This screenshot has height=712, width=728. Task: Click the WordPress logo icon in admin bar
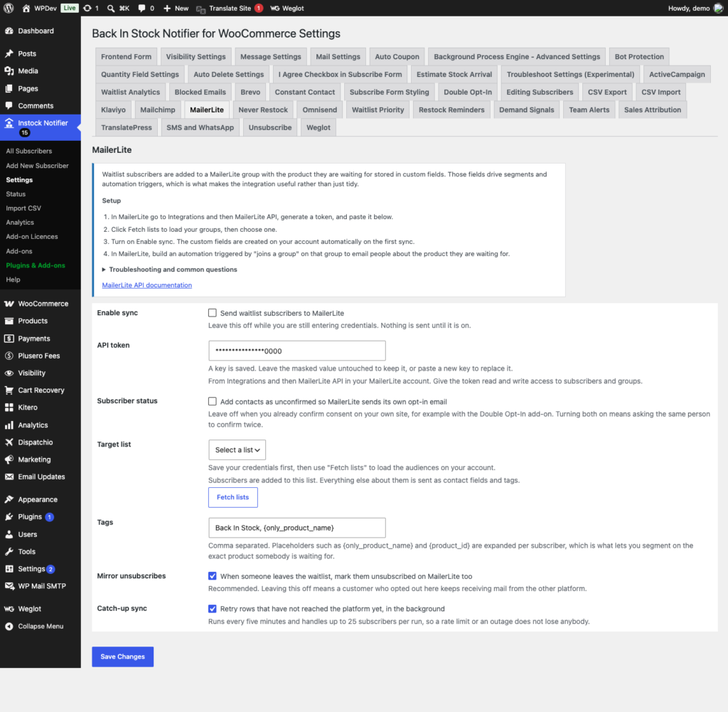(x=9, y=8)
